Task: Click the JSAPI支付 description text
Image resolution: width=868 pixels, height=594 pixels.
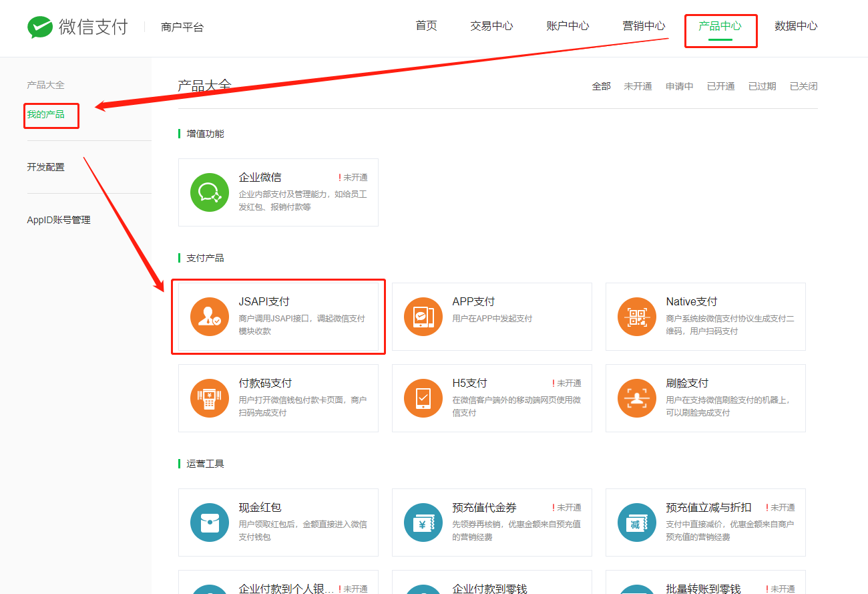Action: (302, 325)
